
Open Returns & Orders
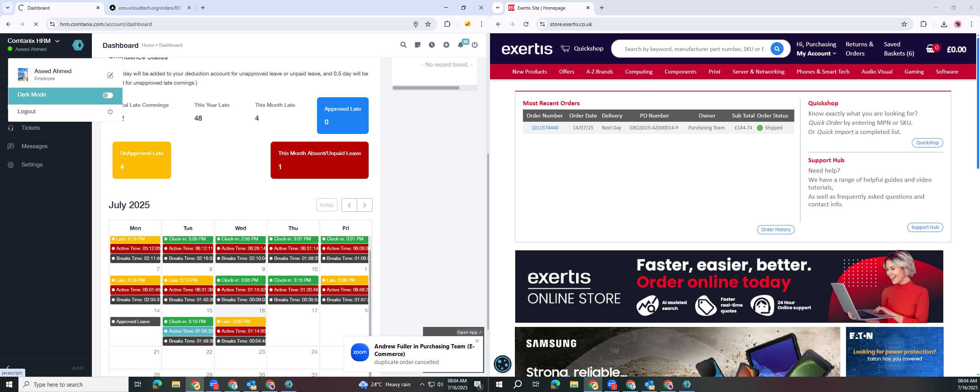point(859,49)
